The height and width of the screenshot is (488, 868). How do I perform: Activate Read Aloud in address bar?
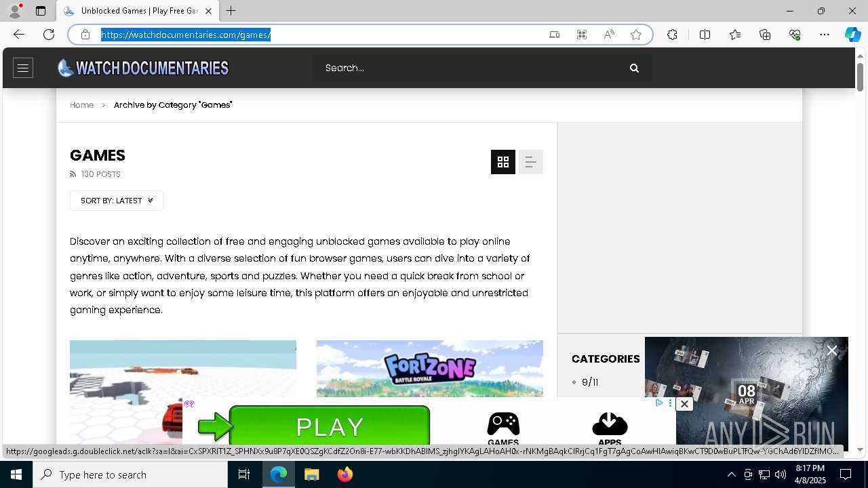[609, 35]
